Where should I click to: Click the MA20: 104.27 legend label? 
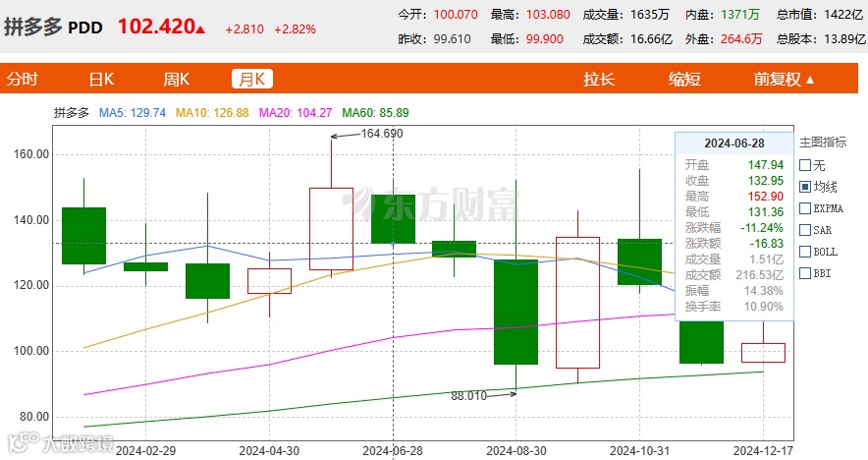tap(296, 113)
